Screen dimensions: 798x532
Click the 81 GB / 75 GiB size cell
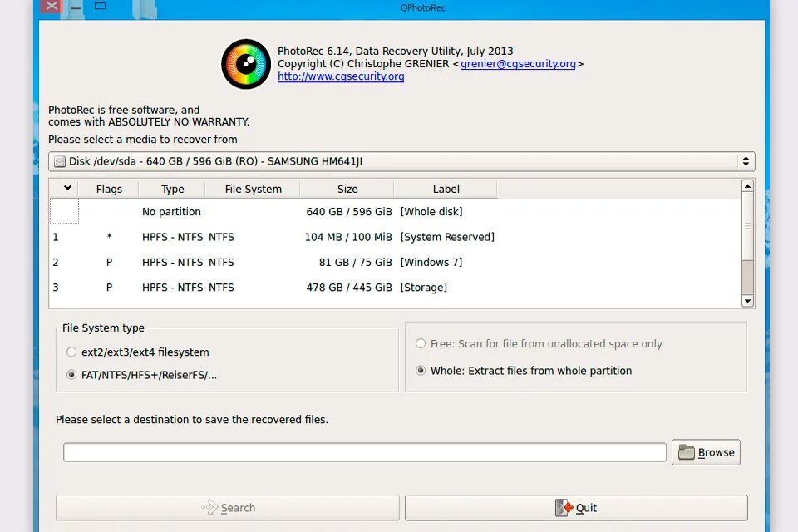355,262
